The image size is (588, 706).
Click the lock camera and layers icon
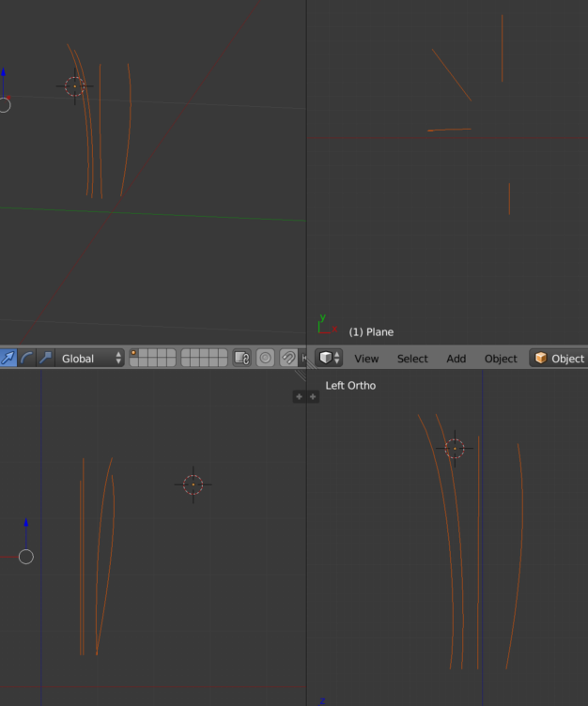(241, 358)
